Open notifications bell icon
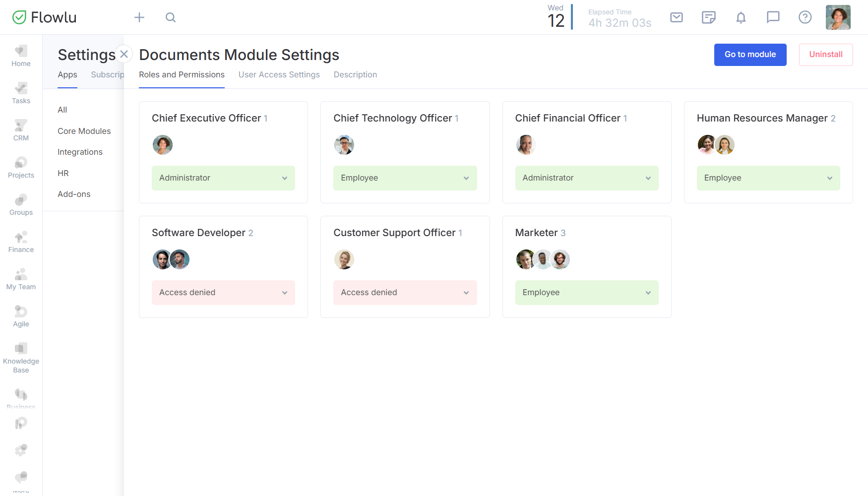Viewport: 868px width, 496px height. tap(741, 17)
